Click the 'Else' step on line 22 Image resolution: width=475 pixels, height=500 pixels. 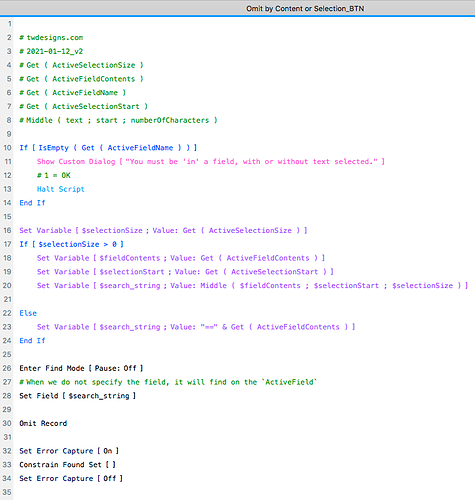click(x=28, y=313)
